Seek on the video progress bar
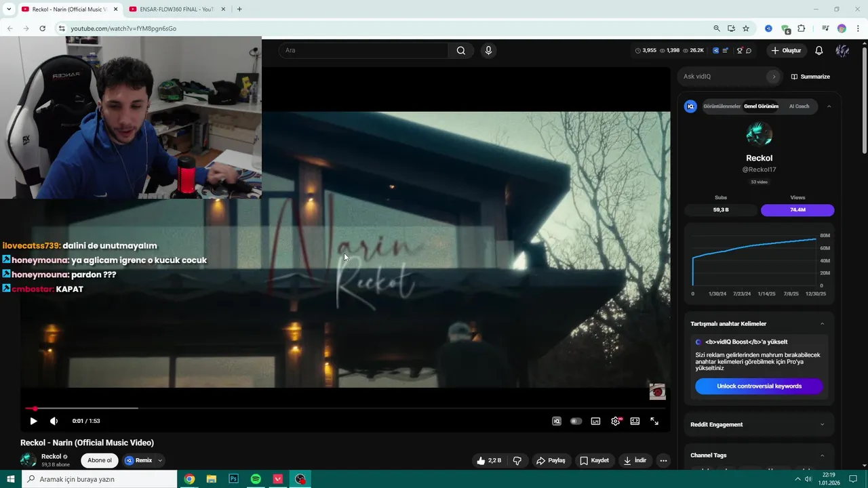868x488 pixels. point(345,408)
